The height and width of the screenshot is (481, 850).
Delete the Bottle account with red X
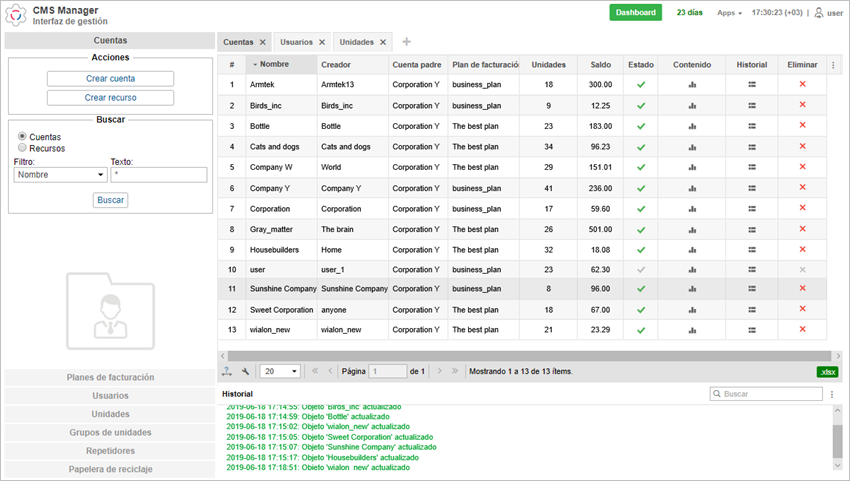[x=802, y=125]
